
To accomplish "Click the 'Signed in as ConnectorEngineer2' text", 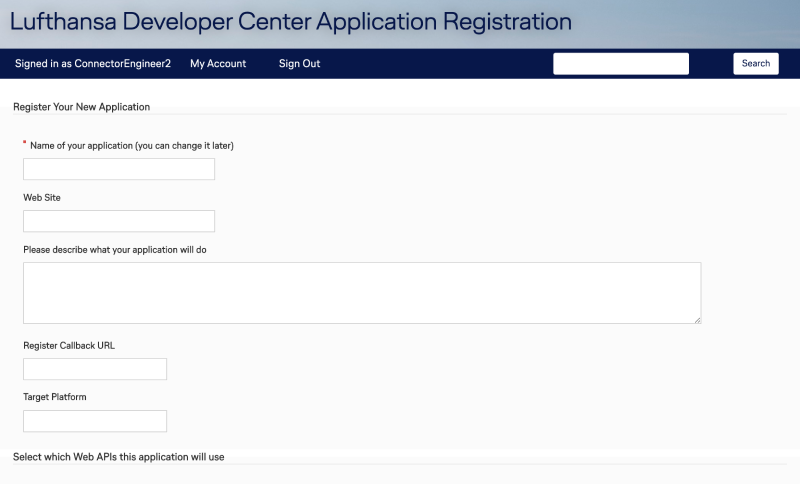I will click(93, 64).
